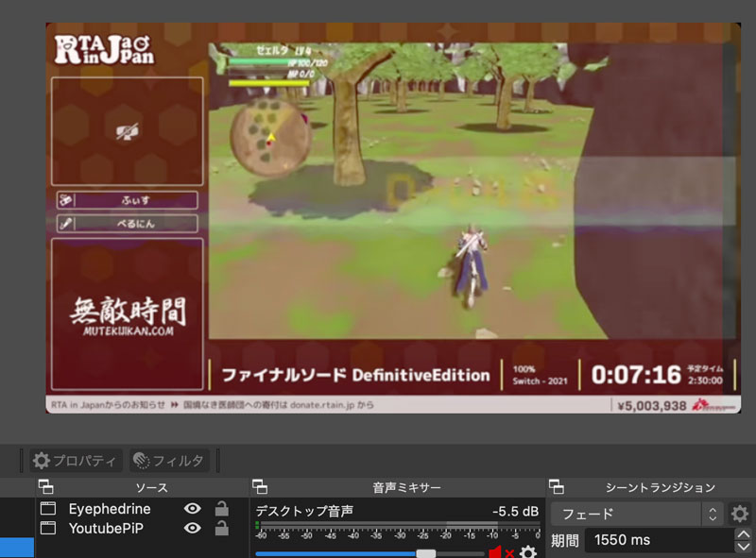Select the Eyephedrine source in list
756x558 pixels.
point(109,509)
